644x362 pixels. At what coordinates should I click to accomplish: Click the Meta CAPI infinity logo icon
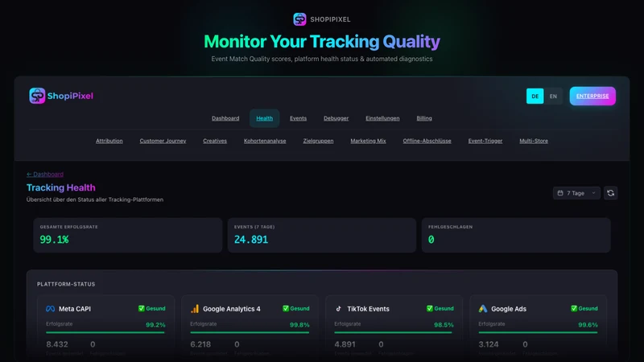click(50, 309)
